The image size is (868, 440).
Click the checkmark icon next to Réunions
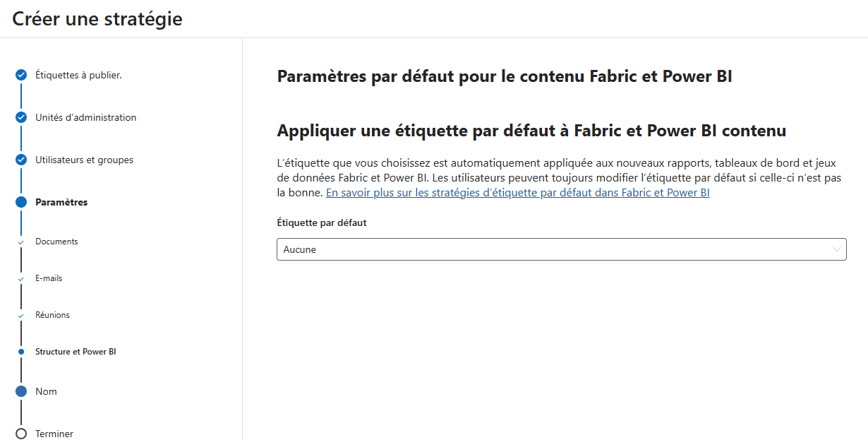(x=20, y=314)
